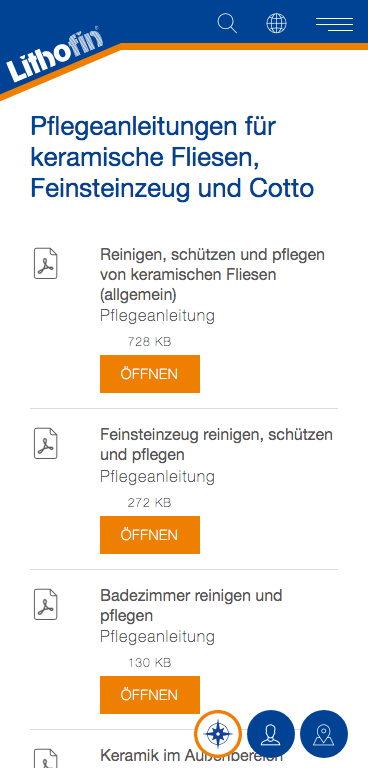Click the 728 KB file size label
The width and height of the screenshot is (368, 768).
tap(149, 342)
